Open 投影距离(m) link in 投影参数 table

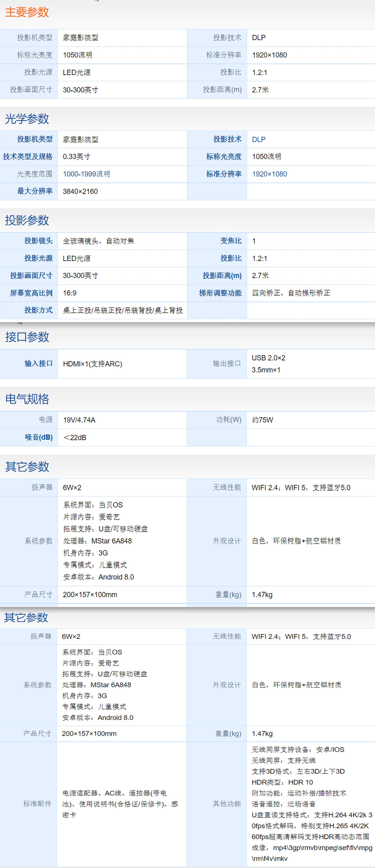click(222, 276)
